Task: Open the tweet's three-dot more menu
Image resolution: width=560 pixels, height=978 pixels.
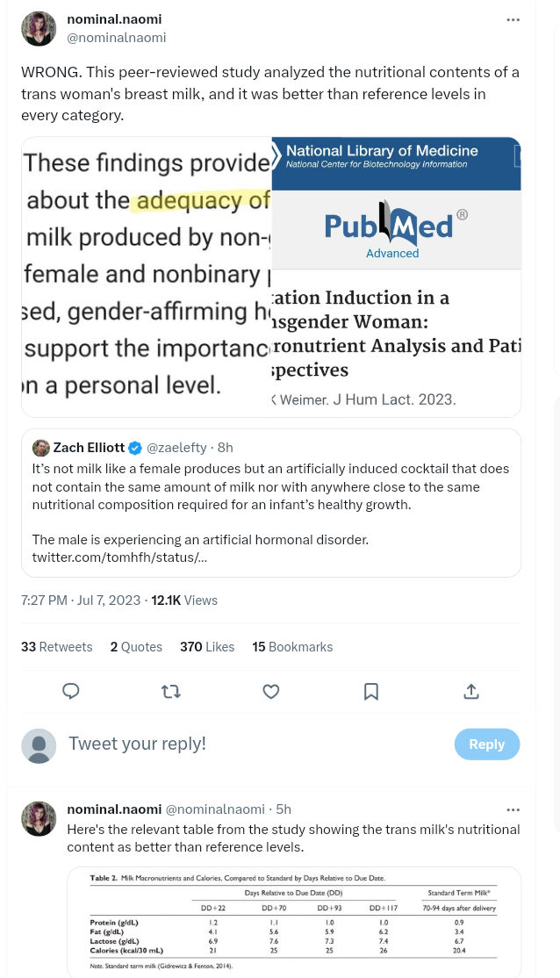Action: point(513,20)
